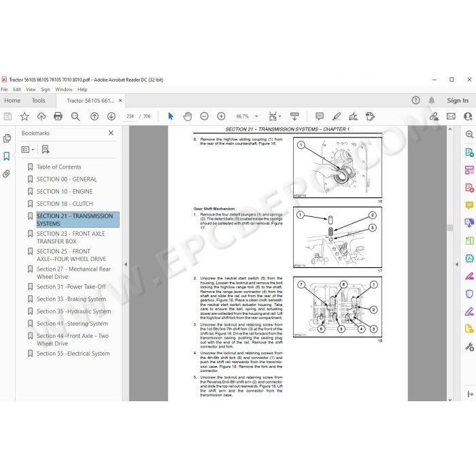Open the File menu
Viewport: 476px width, 476px height.
tap(4, 89)
